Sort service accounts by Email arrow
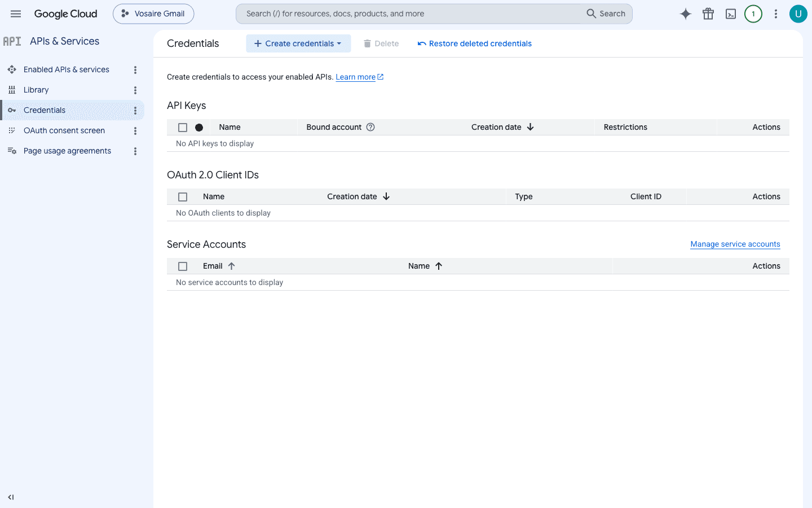812x508 pixels. click(x=231, y=266)
